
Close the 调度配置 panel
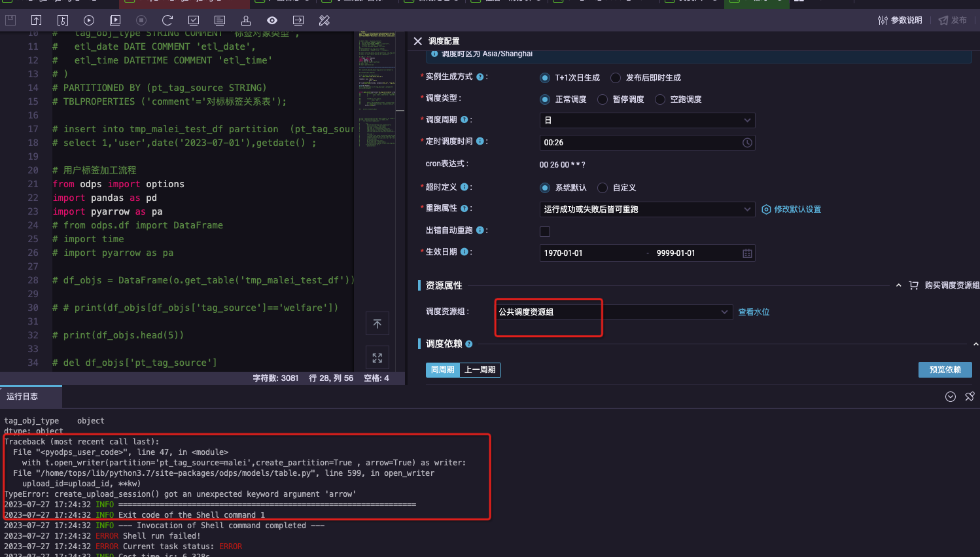coord(418,41)
